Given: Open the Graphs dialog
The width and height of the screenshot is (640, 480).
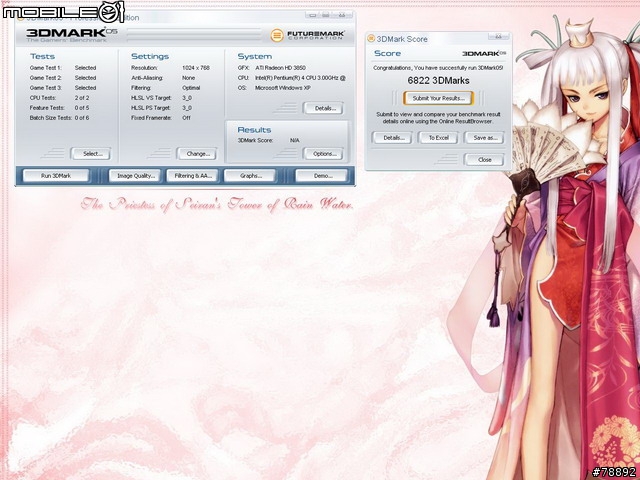Looking at the screenshot, I should [x=250, y=176].
